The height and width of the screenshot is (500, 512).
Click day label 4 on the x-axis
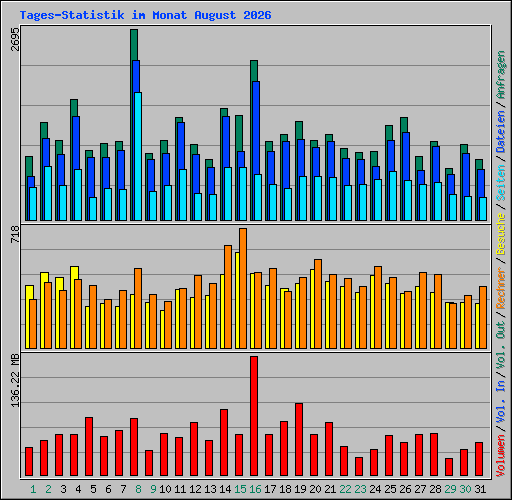coord(78,489)
